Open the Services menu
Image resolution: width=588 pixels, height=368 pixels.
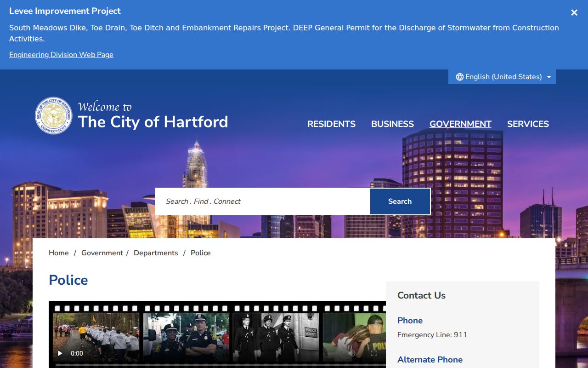click(528, 124)
